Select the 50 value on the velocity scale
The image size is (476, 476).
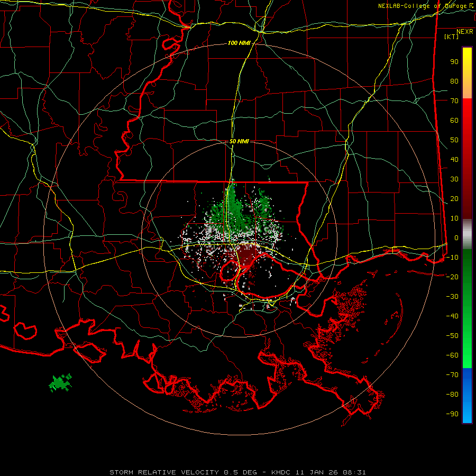coord(454,140)
